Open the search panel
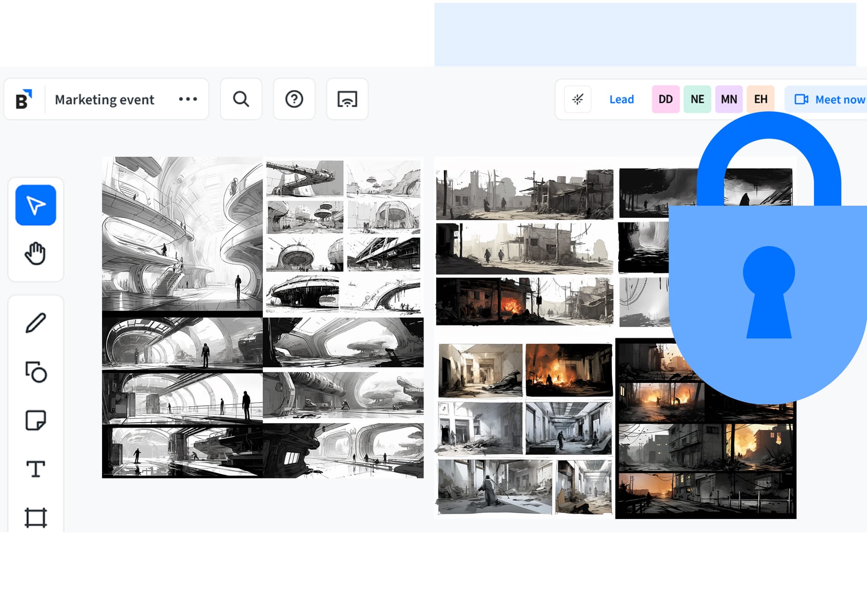This screenshot has height=616, width=867. pos(241,99)
